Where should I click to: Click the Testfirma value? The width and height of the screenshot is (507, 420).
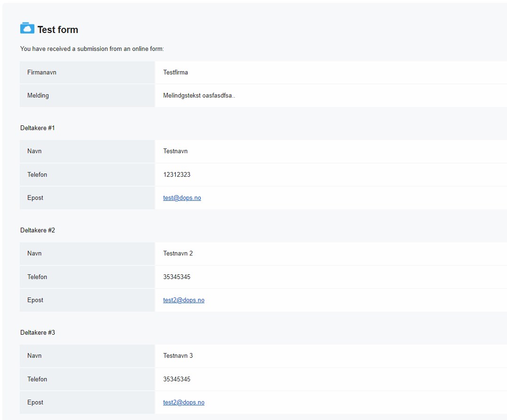(176, 73)
